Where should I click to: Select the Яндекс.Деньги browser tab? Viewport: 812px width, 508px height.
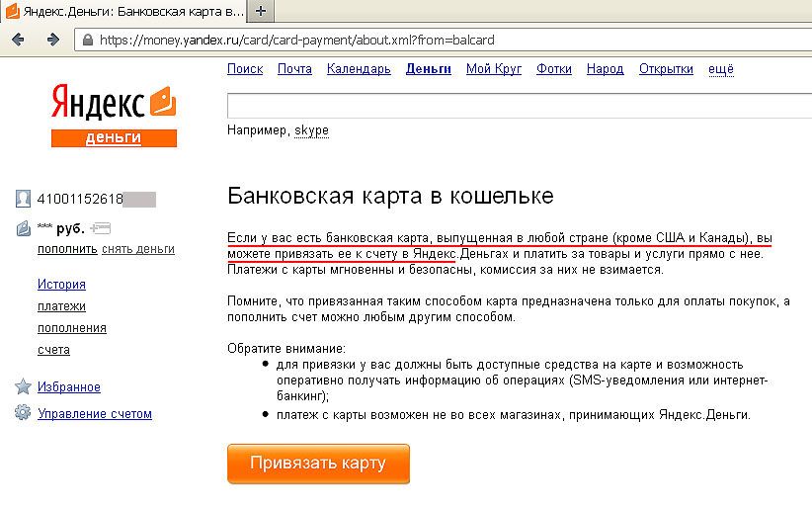pyautogui.click(x=123, y=11)
